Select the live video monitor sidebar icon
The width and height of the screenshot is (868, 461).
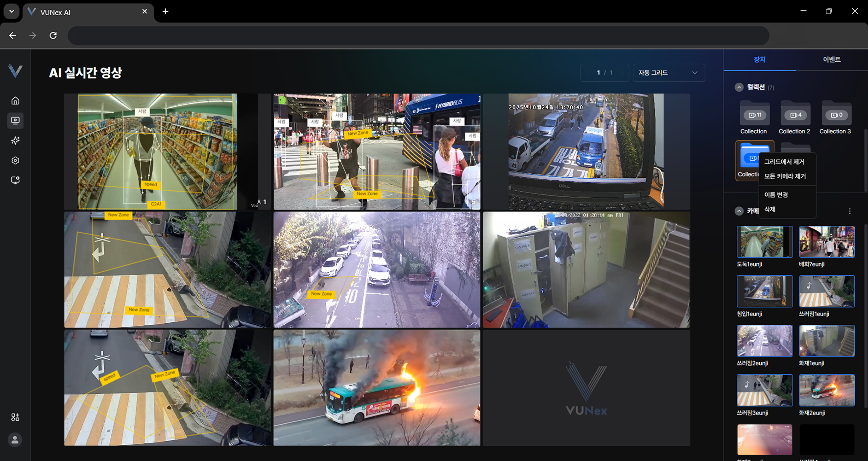pyautogui.click(x=15, y=121)
